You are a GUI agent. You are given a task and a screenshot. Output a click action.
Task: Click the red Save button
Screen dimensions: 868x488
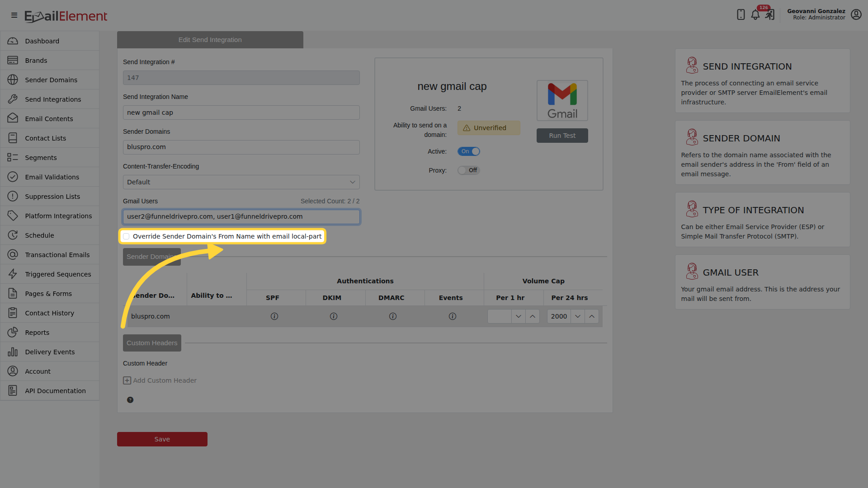(162, 439)
